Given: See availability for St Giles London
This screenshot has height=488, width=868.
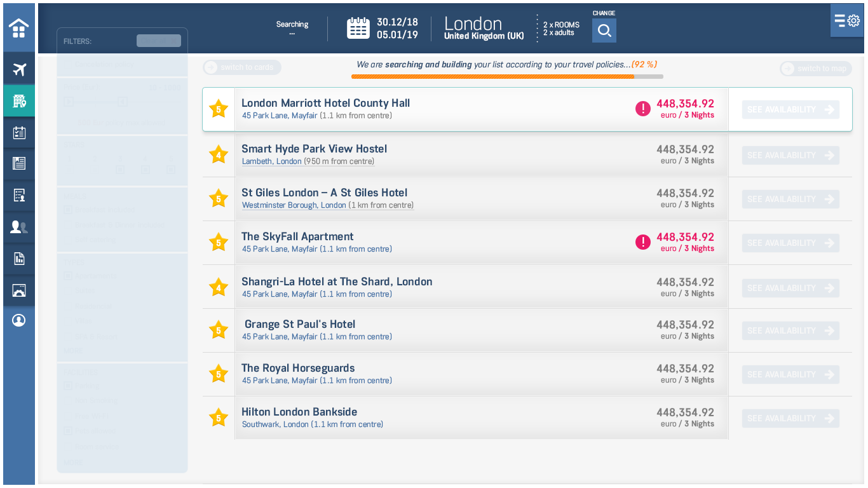Looking at the screenshot, I should coord(790,199).
